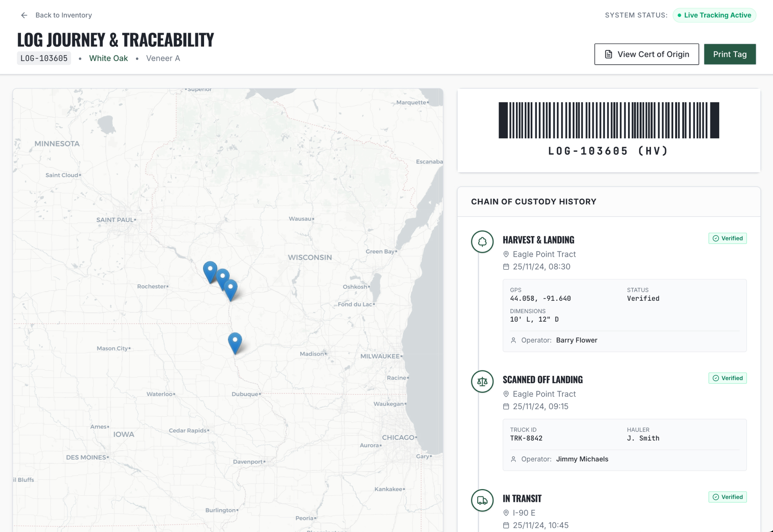Screen dimensions: 773x532
Task: Click the location pin icon beside Eagle Point Tract
Action: [x=506, y=254]
